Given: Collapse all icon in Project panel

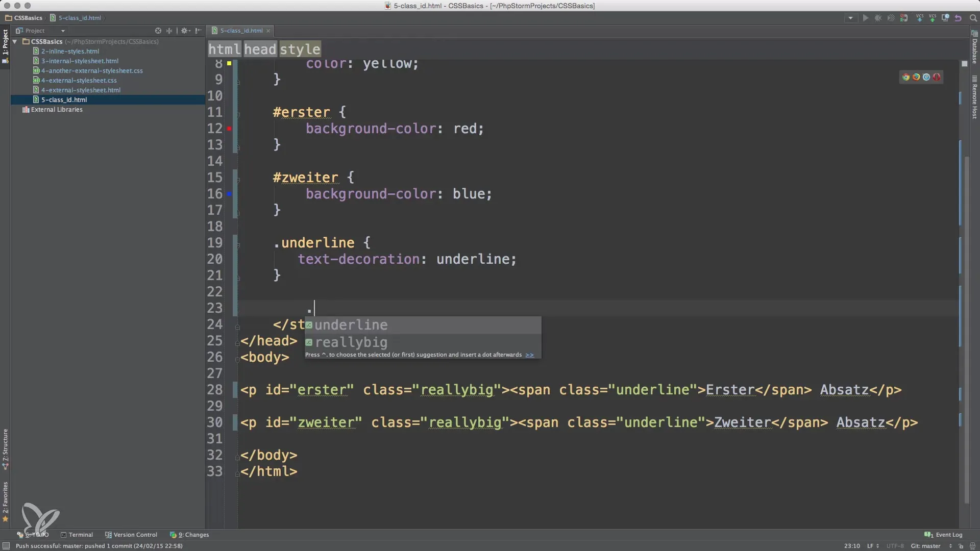Looking at the screenshot, I should (x=169, y=31).
